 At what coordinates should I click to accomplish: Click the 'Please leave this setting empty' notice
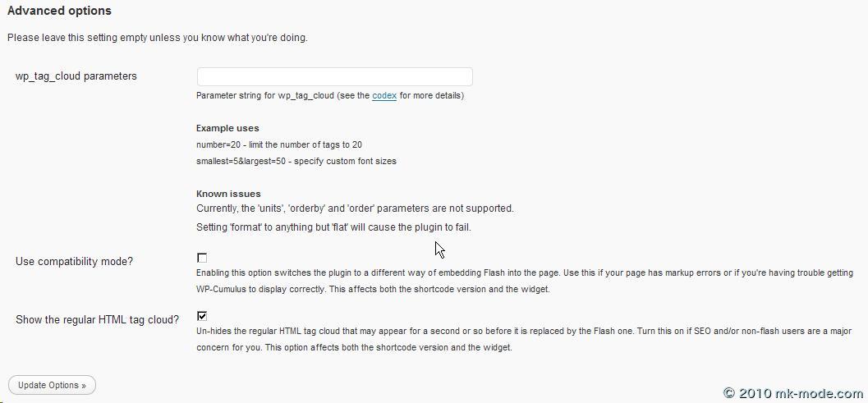point(158,37)
